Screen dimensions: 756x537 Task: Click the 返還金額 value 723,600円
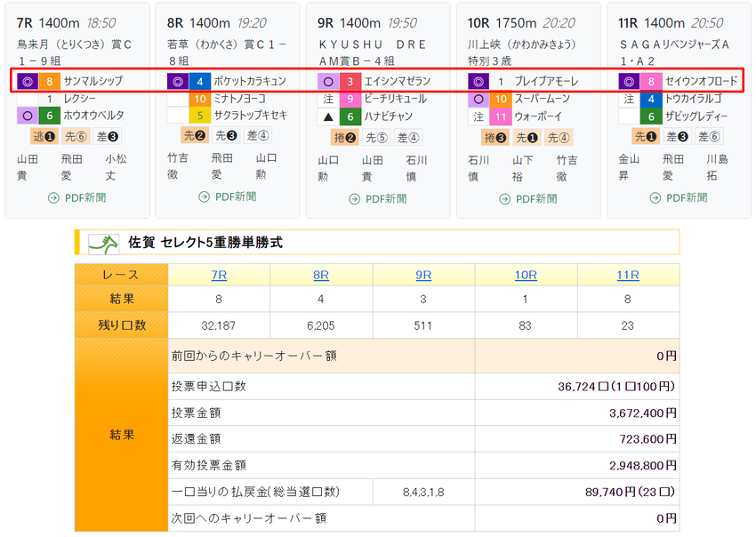click(647, 438)
